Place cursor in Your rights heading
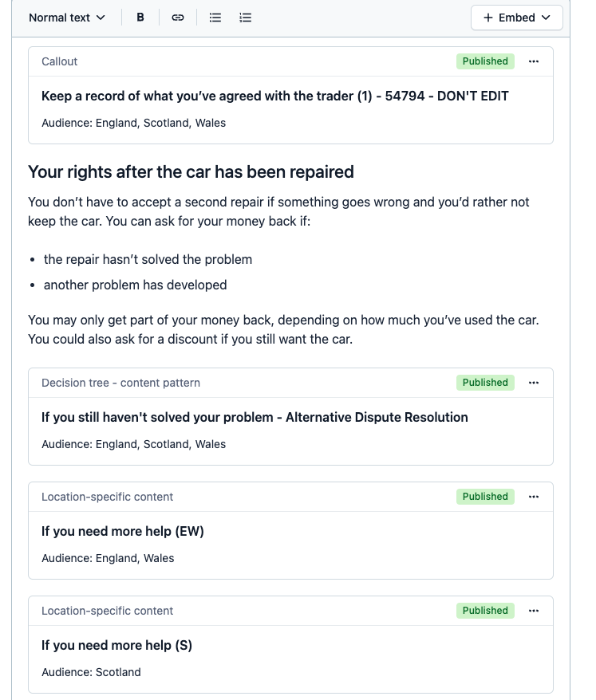Screen dimensions: 596x700 191,171
